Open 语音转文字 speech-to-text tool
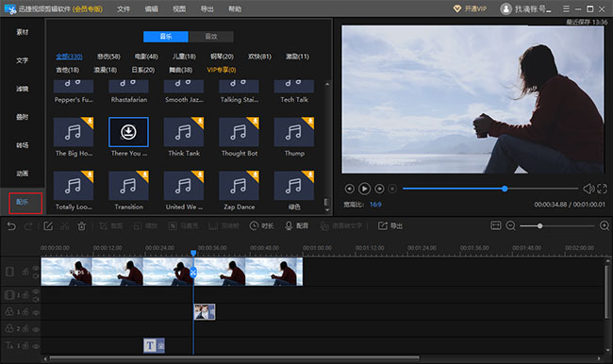 (340, 226)
